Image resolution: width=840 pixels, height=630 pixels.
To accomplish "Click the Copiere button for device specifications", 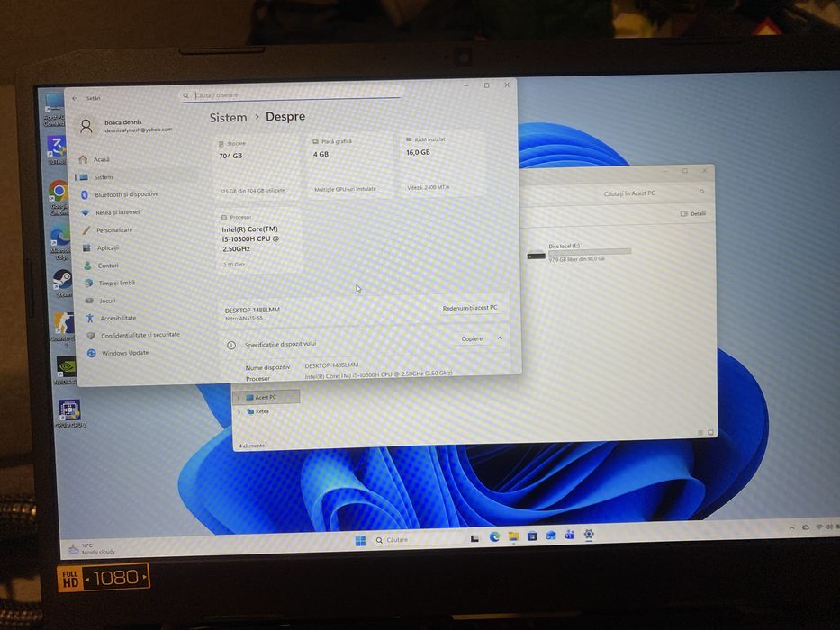I will coord(472,338).
